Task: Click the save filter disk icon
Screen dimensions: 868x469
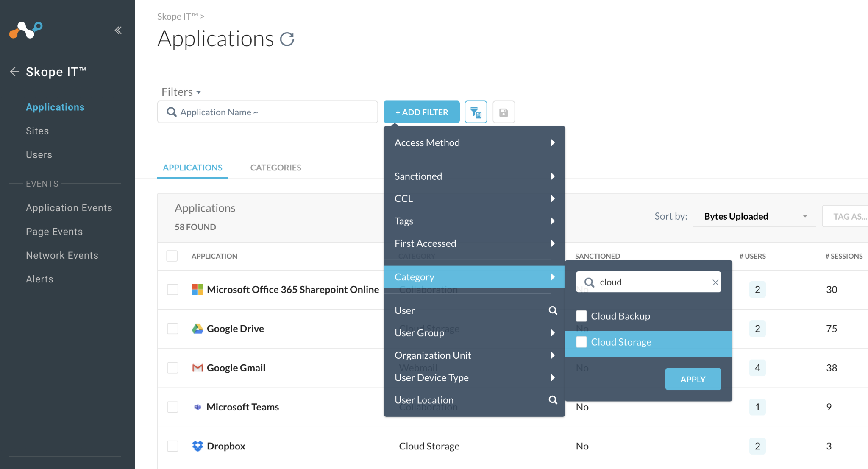Action: [x=503, y=112]
